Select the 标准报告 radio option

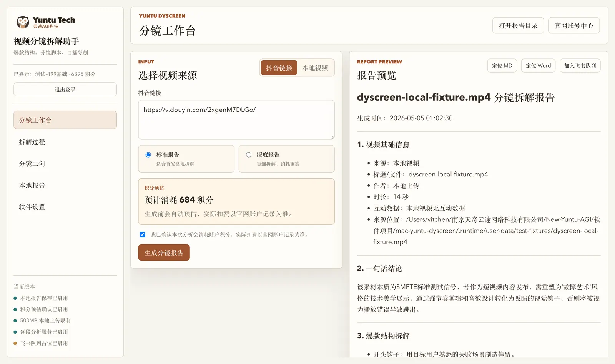[148, 155]
